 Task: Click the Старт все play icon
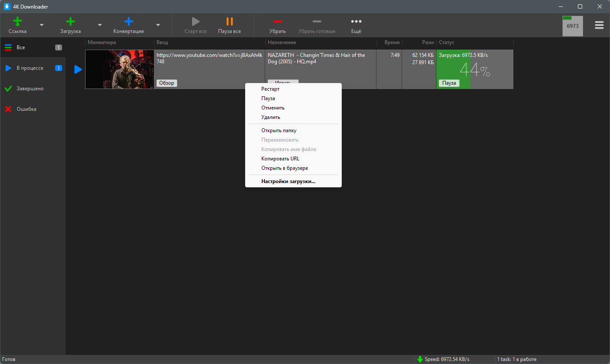[195, 21]
